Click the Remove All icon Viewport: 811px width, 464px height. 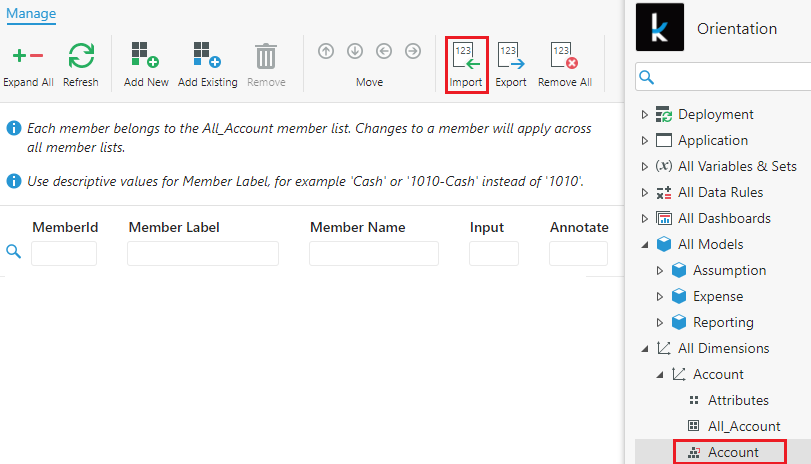pos(564,56)
